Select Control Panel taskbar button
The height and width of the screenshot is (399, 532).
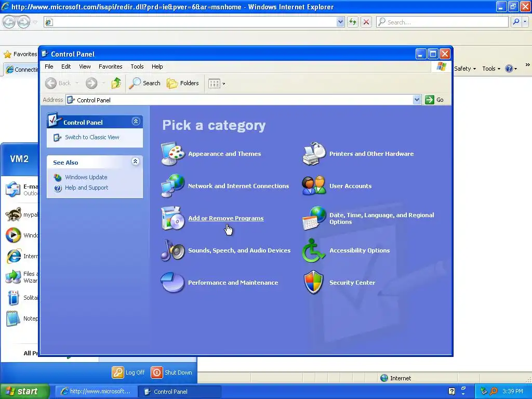tap(180, 391)
